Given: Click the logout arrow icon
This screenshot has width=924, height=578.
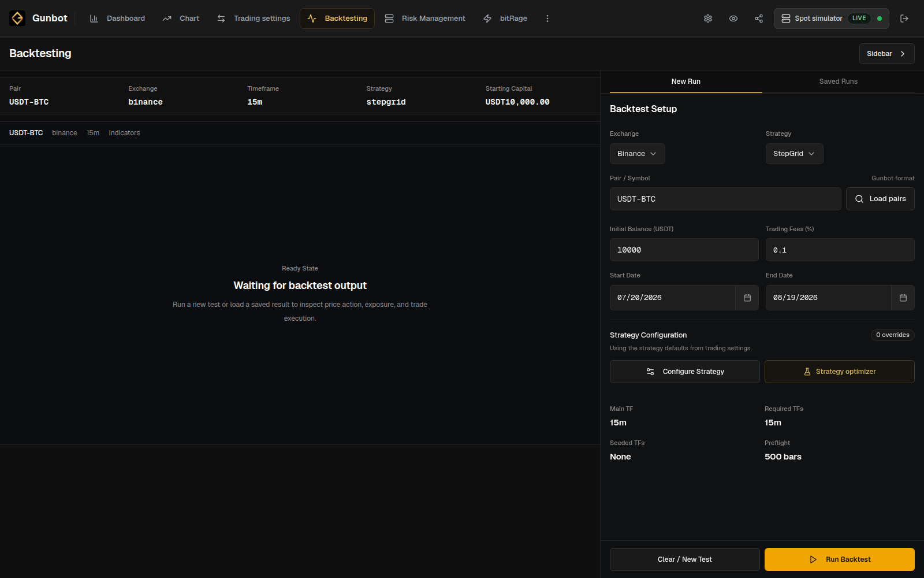Looking at the screenshot, I should pos(904,18).
